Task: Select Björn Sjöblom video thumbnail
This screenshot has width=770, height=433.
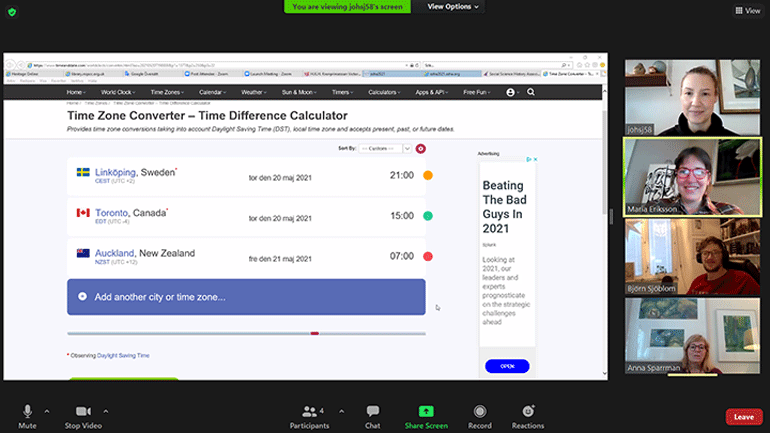Action: pos(692,257)
